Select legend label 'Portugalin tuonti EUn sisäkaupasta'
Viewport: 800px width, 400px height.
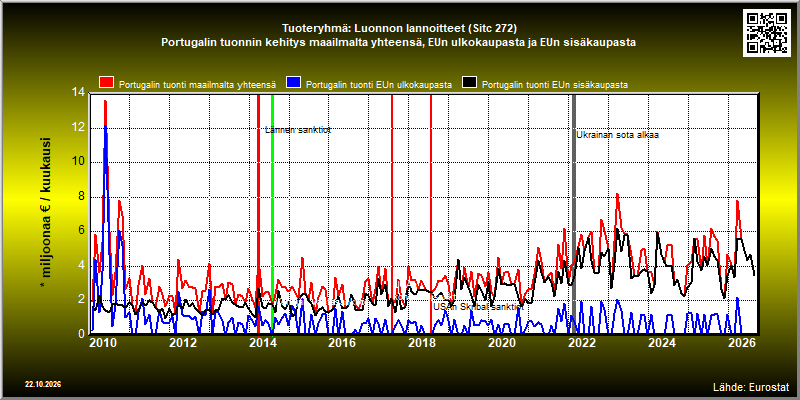click(555, 85)
